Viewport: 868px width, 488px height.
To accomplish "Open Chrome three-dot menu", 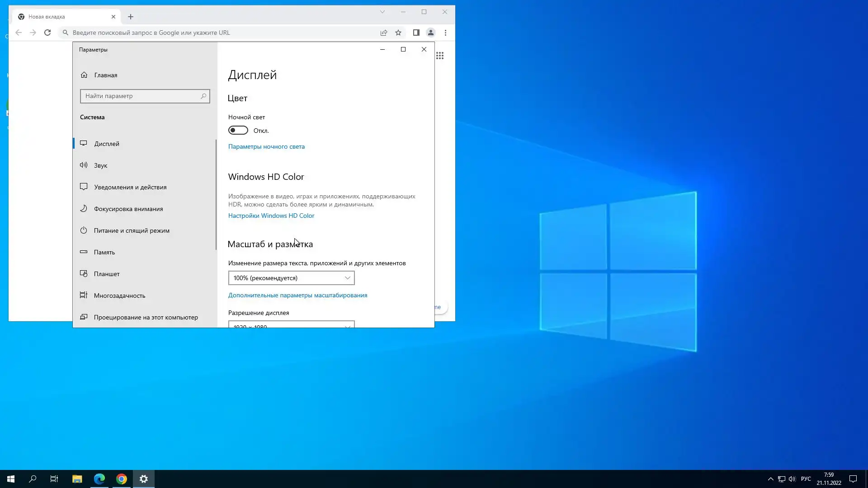I will 445,33.
